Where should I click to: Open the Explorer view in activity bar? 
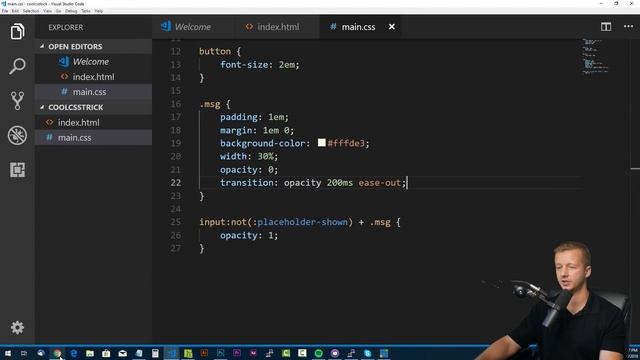coord(17,31)
